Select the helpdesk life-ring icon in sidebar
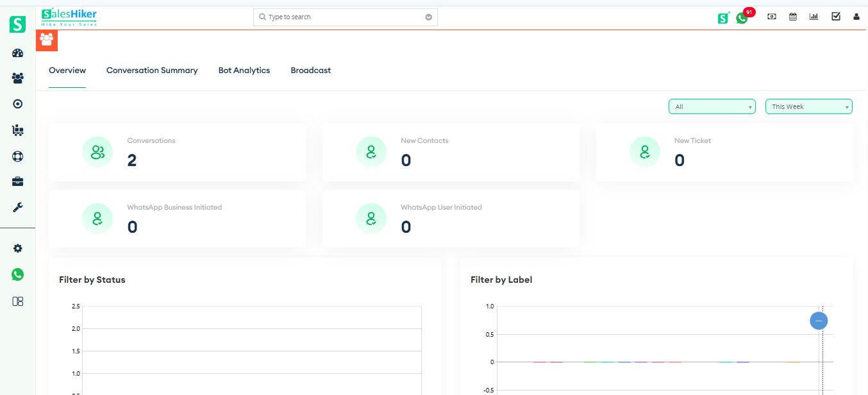Screen dimensions: 868x395 (17, 156)
